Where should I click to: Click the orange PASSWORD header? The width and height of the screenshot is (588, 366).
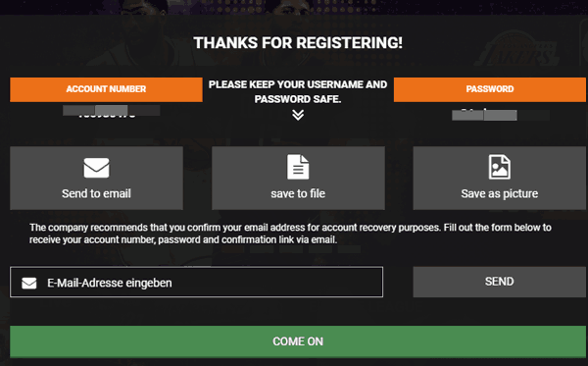[490, 89]
